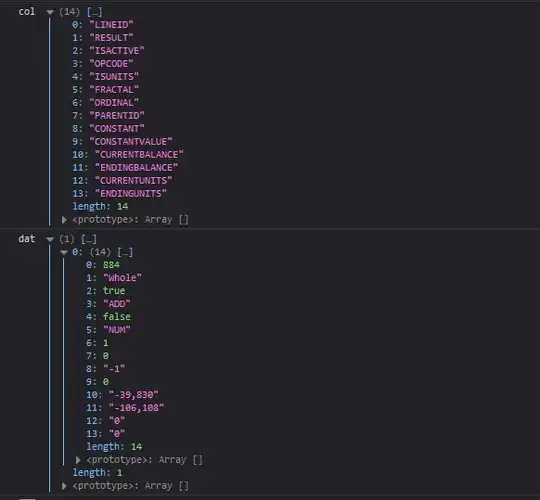Select the value 884 in dat

tap(111, 265)
